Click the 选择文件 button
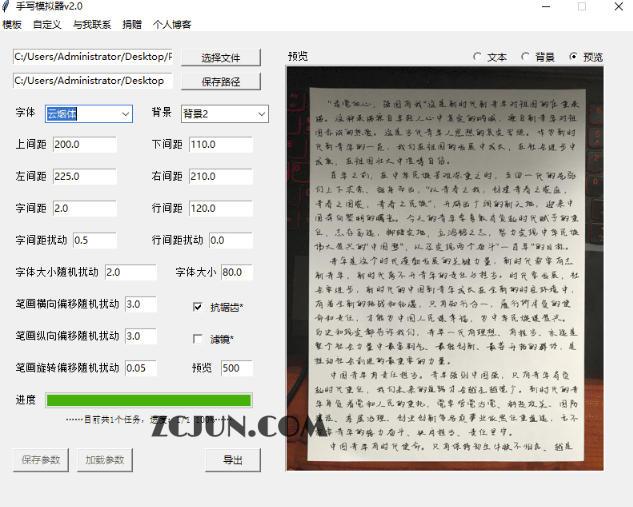Image resolution: width=633 pixels, height=507 pixels. pos(221,58)
